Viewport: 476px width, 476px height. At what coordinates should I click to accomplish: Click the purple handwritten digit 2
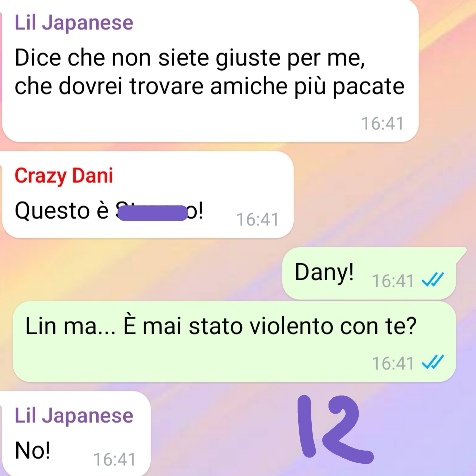click(x=348, y=430)
